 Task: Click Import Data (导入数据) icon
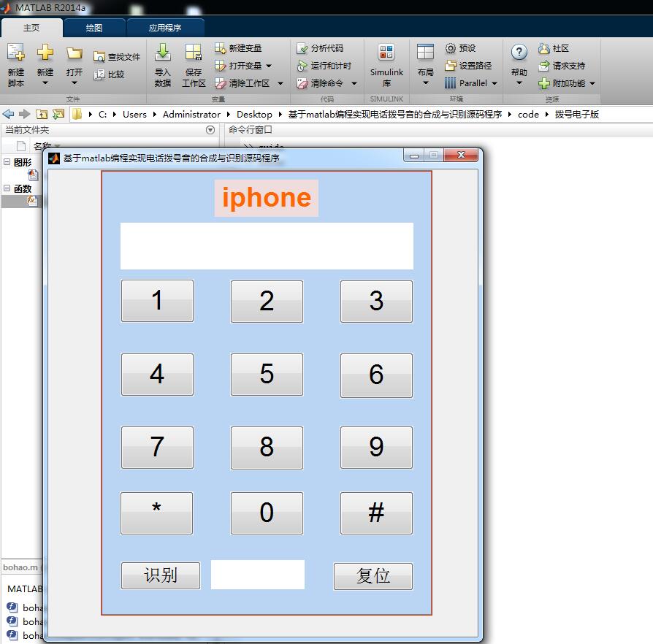pyautogui.click(x=163, y=52)
